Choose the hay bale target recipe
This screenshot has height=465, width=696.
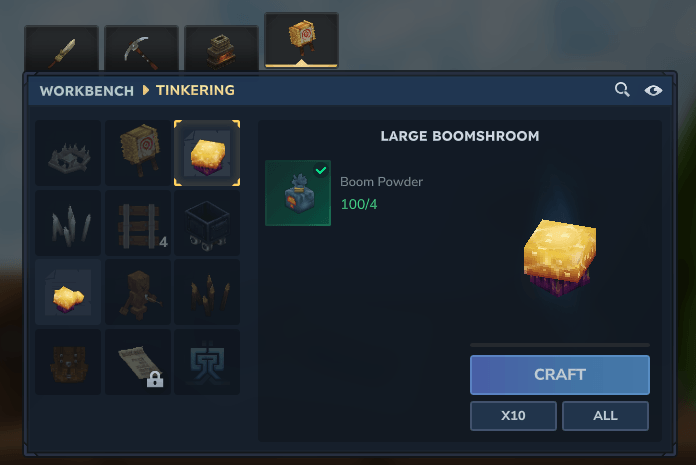(x=138, y=153)
